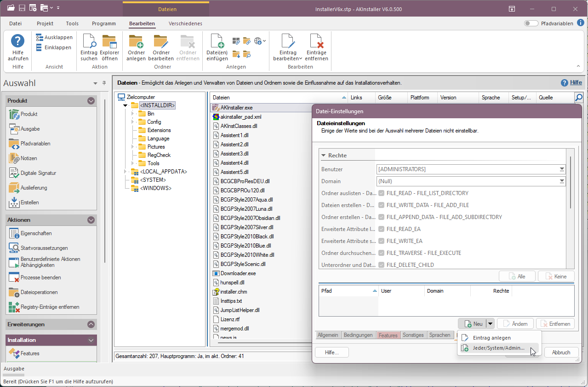
Task: Toggle the Pfadvariablen switch
Action: 531,23
